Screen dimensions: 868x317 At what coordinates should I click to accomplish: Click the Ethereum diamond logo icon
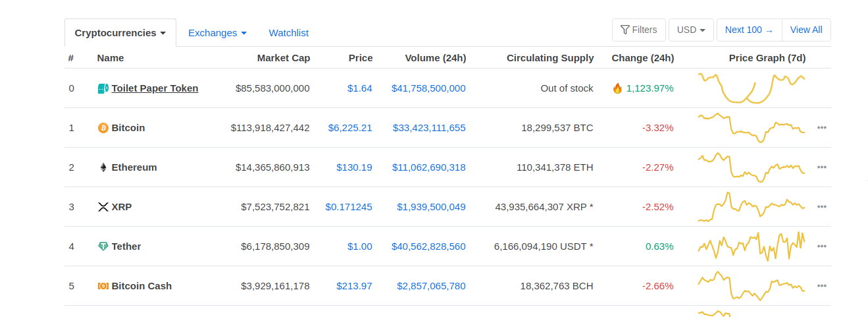point(103,167)
